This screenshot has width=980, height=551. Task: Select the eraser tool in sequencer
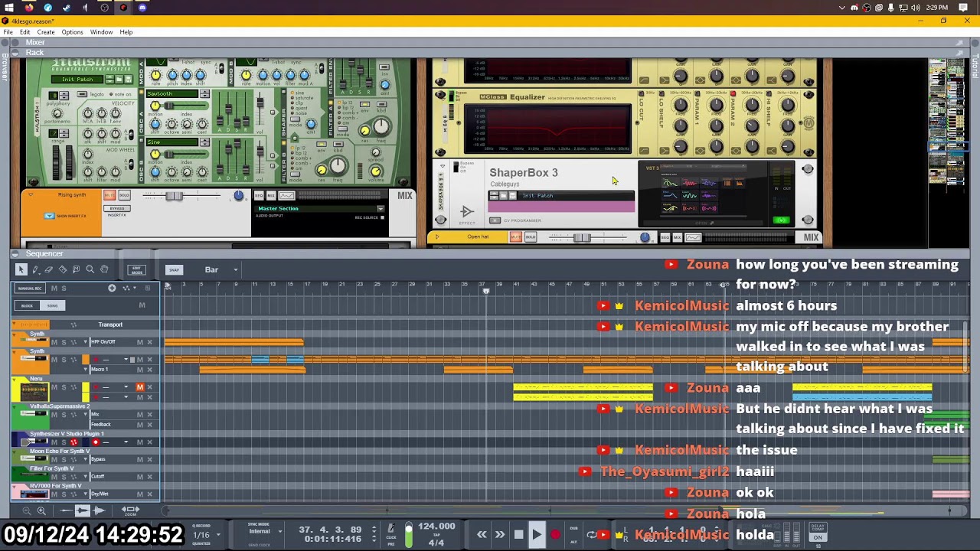point(48,269)
